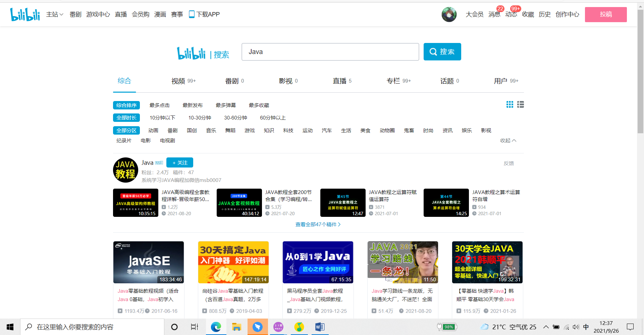Viewport: 644px width, 335px height.
Task: Click Windows taskbar search box
Action: point(92,327)
